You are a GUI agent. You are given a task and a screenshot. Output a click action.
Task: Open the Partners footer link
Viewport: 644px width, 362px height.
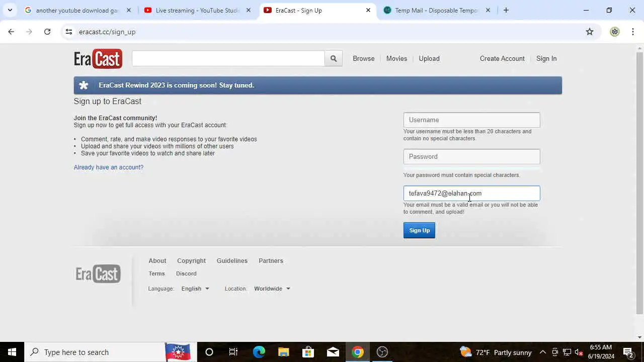click(271, 261)
